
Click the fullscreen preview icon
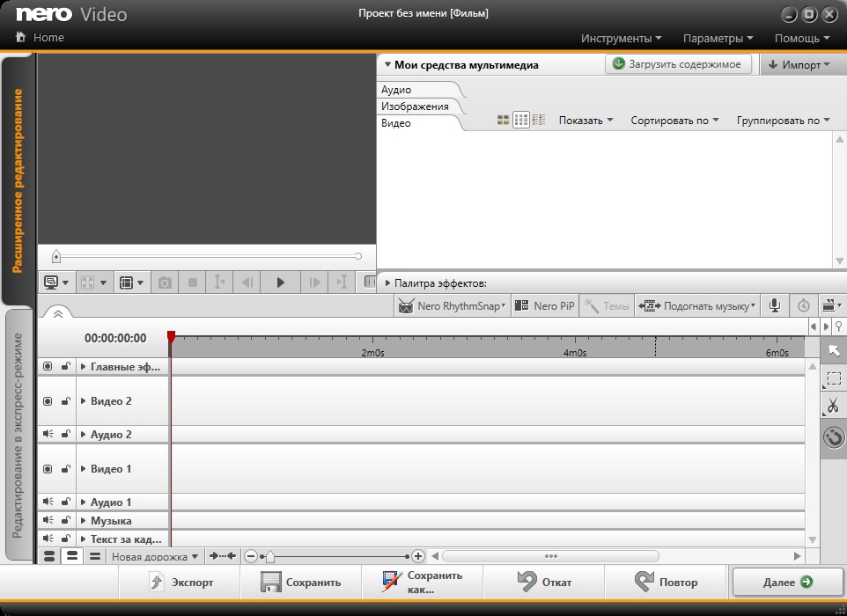coord(87,282)
